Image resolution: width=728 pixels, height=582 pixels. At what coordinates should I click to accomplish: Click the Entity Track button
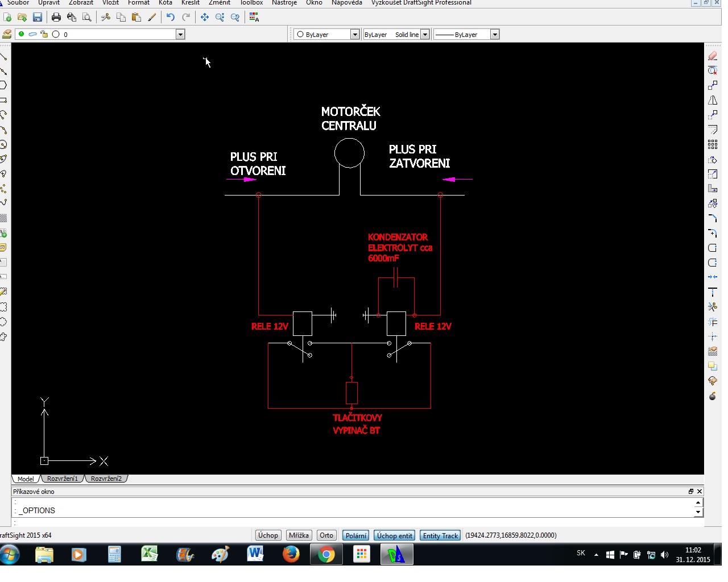pos(440,535)
